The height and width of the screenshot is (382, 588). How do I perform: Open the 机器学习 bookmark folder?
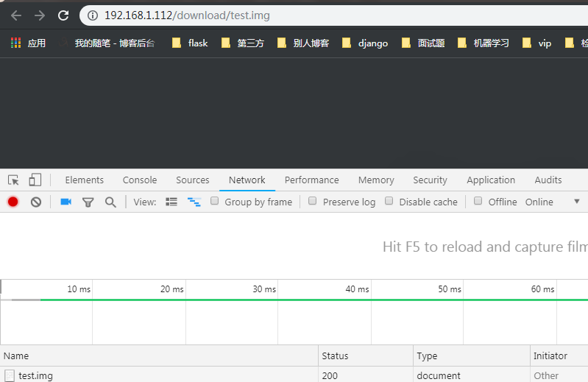483,43
